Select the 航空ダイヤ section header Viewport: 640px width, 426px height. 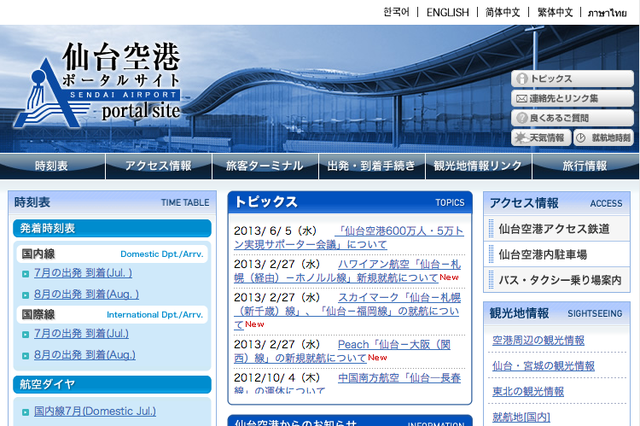tap(112, 384)
